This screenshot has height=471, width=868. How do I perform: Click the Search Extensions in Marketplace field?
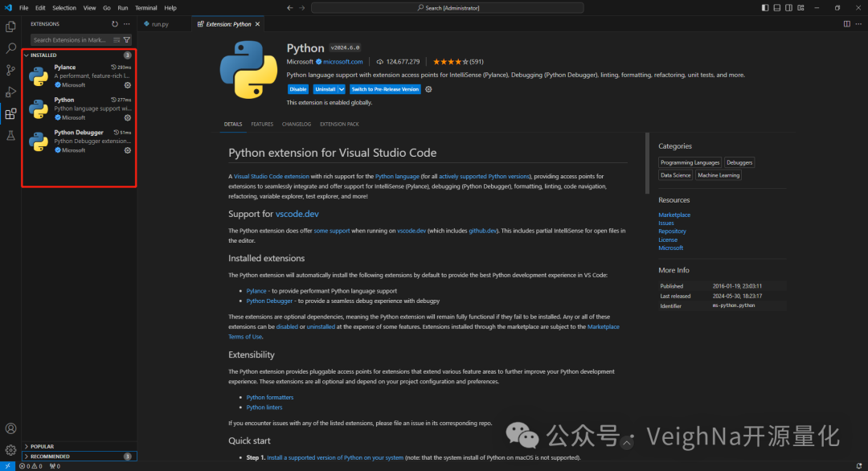click(x=70, y=39)
